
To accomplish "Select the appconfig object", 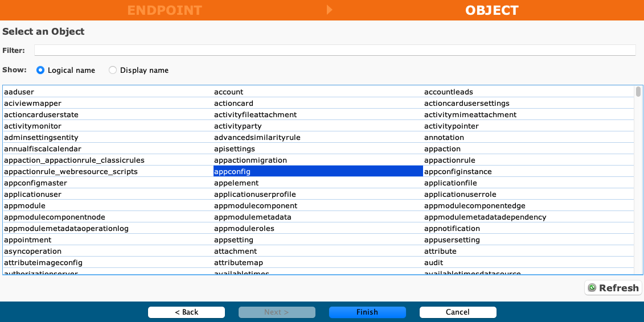I will [232, 172].
